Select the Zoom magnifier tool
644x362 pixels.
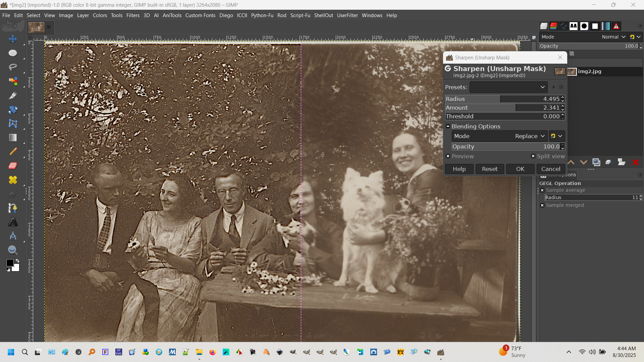(13, 250)
